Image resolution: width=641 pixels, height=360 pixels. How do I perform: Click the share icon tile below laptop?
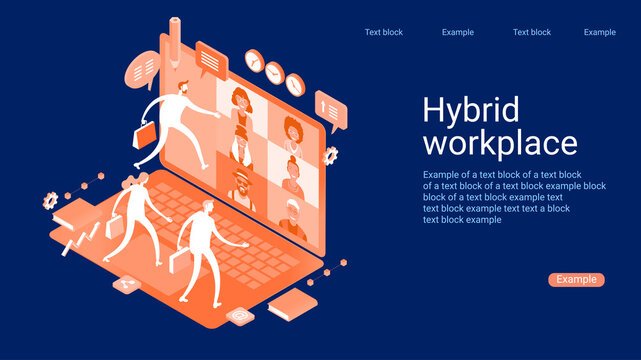click(x=127, y=284)
